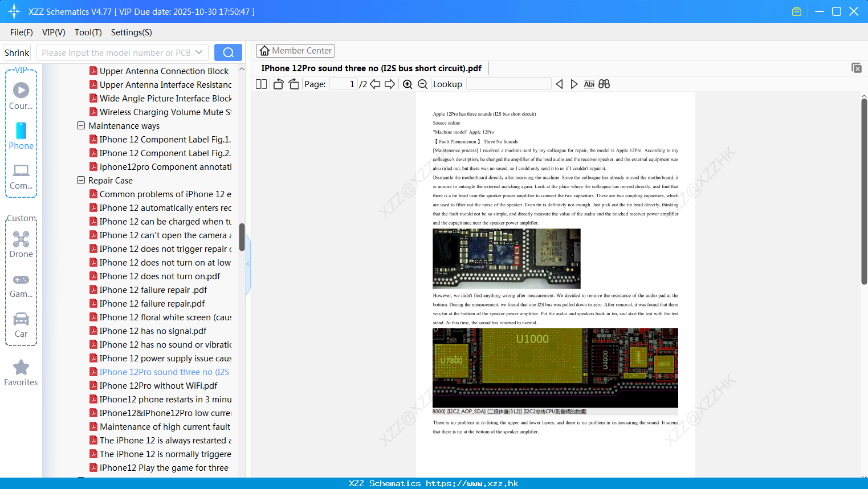Toggle two-page view layout icon

(261, 84)
